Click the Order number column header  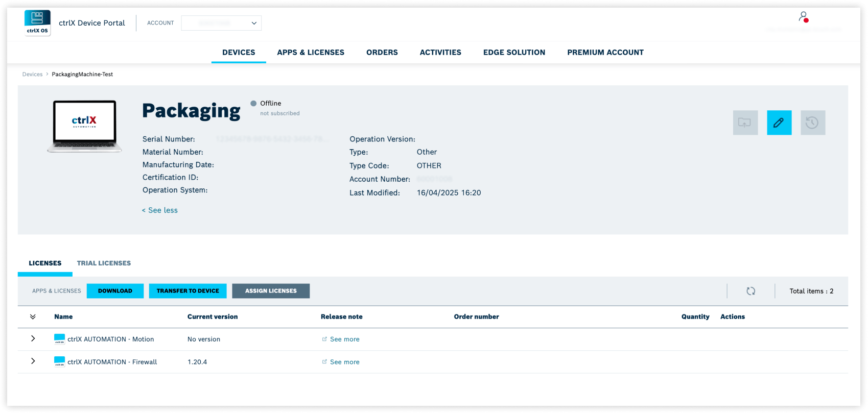pos(477,317)
